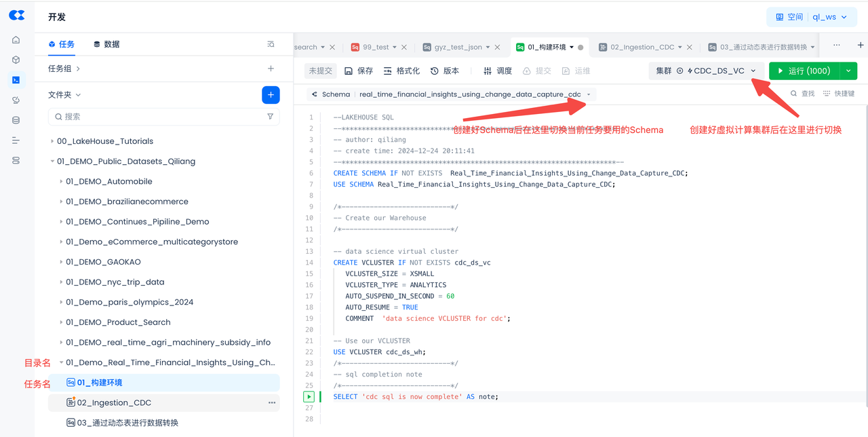Click the 运行 (1000) run button
The width and height of the screenshot is (868, 437).
(x=804, y=71)
